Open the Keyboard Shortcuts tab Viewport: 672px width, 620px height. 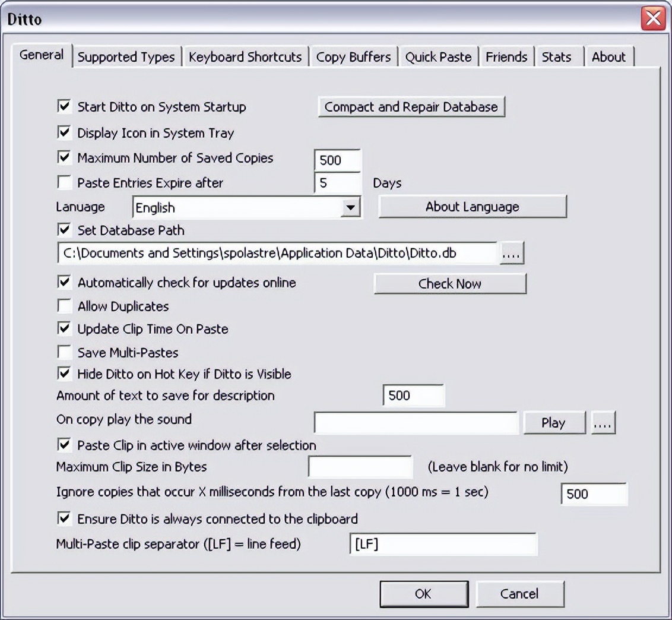coord(245,56)
